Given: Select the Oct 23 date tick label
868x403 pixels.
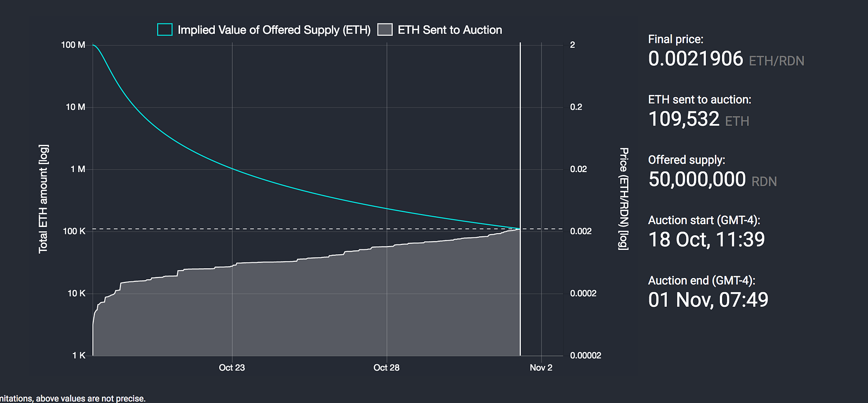Looking at the screenshot, I should coord(232,368).
